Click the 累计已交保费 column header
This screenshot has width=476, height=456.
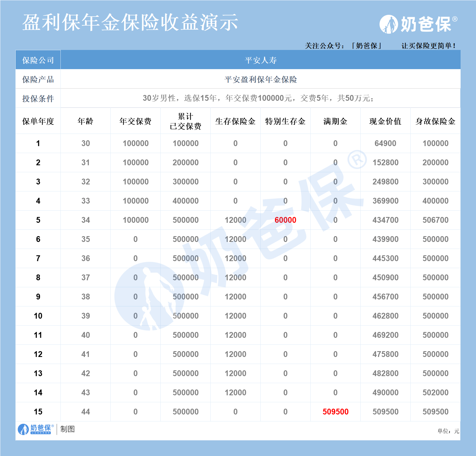[185, 121]
